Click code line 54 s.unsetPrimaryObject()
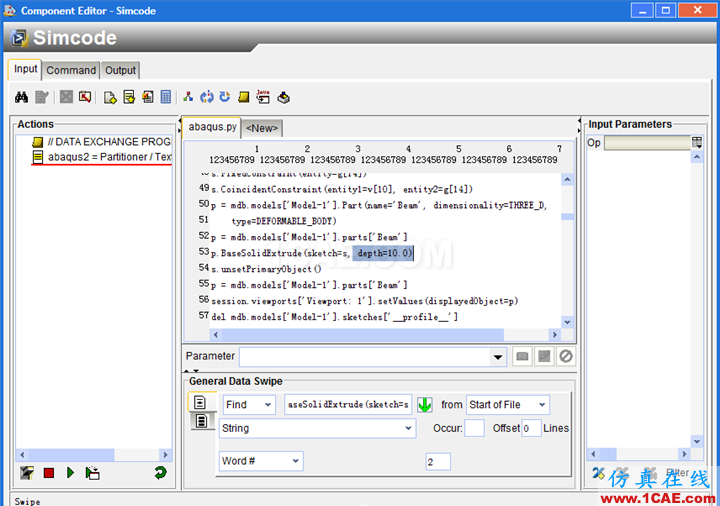This screenshot has width=720, height=506. [266, 269]
